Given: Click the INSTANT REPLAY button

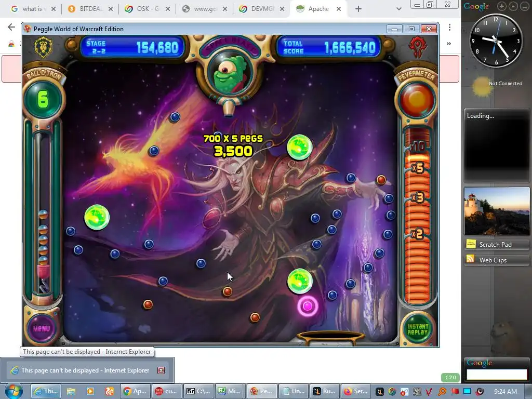Looking at the screenshot, I should click(x=417, y=329).
